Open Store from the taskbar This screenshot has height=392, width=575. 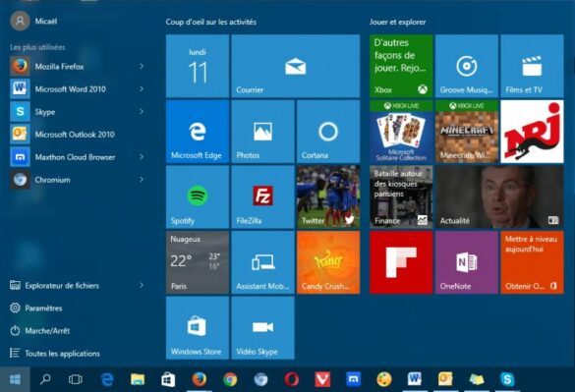(x=168, y=379)
